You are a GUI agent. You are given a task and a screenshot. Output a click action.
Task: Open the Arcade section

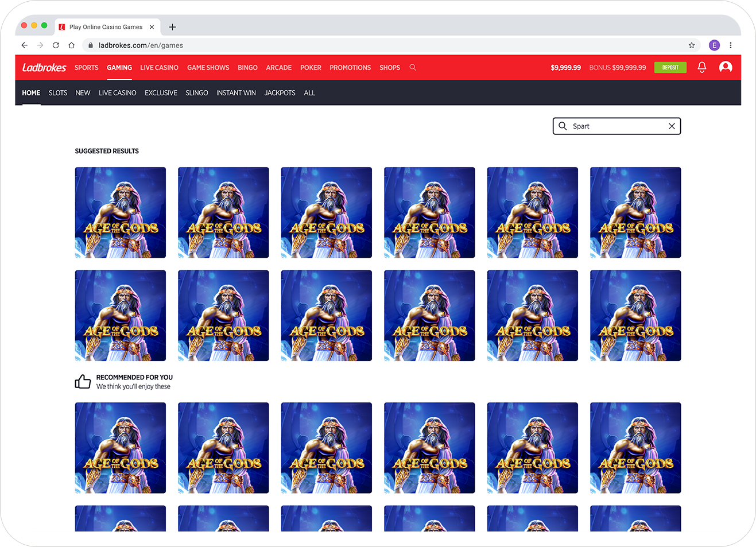(279, 68)
